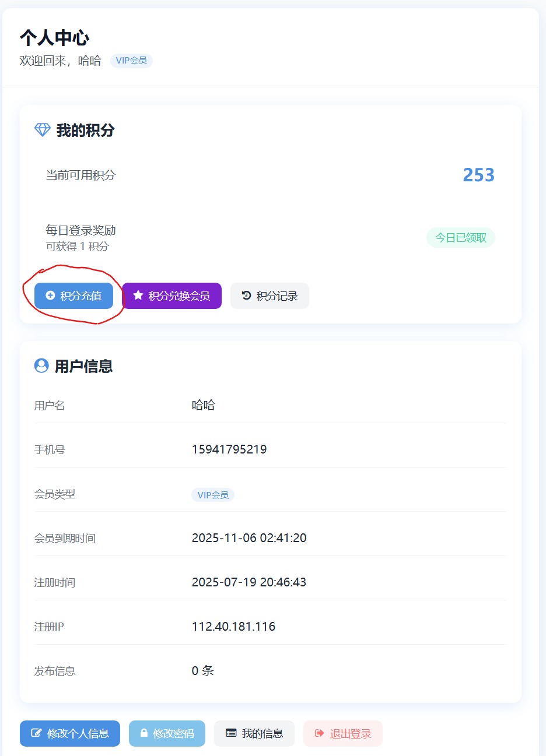
Task: Click the edit pencil icon on 修改个人信息
Action: point(36,733)
